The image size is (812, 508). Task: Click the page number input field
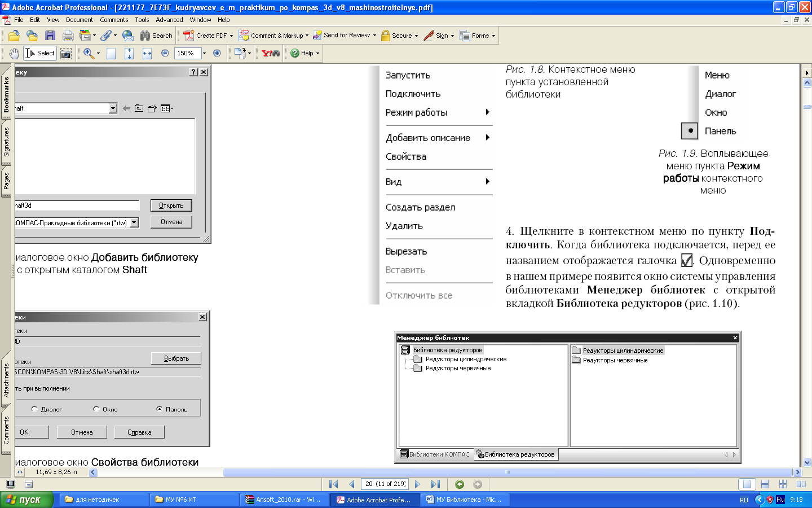(385, 484)
